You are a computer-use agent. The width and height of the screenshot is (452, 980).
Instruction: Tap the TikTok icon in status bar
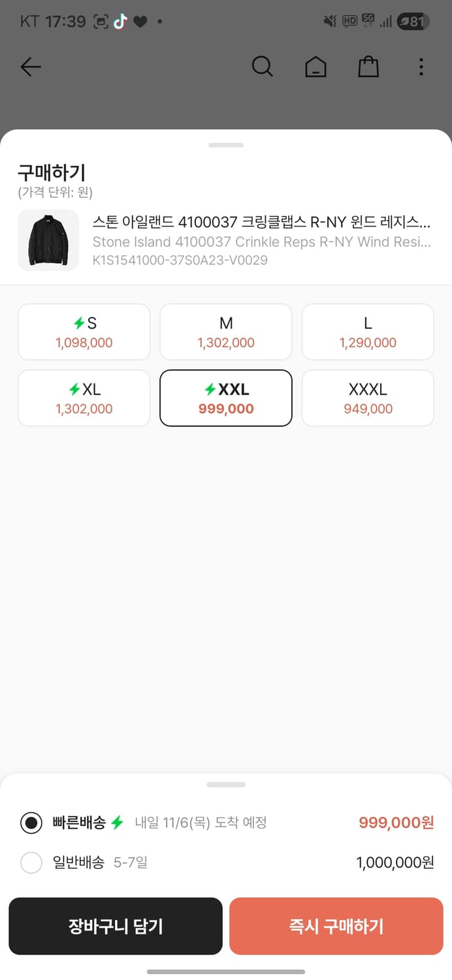[120, 22]
